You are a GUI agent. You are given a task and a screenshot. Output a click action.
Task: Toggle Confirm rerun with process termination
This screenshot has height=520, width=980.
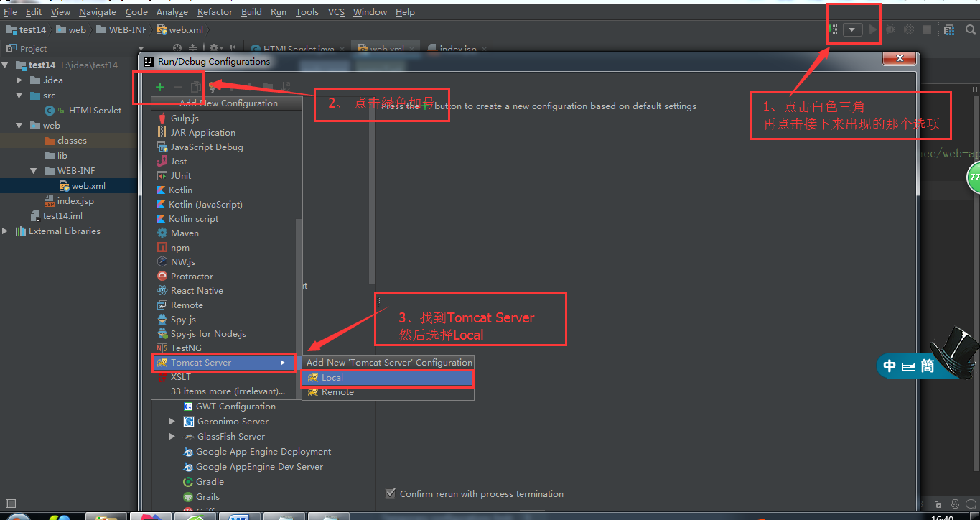391,493
